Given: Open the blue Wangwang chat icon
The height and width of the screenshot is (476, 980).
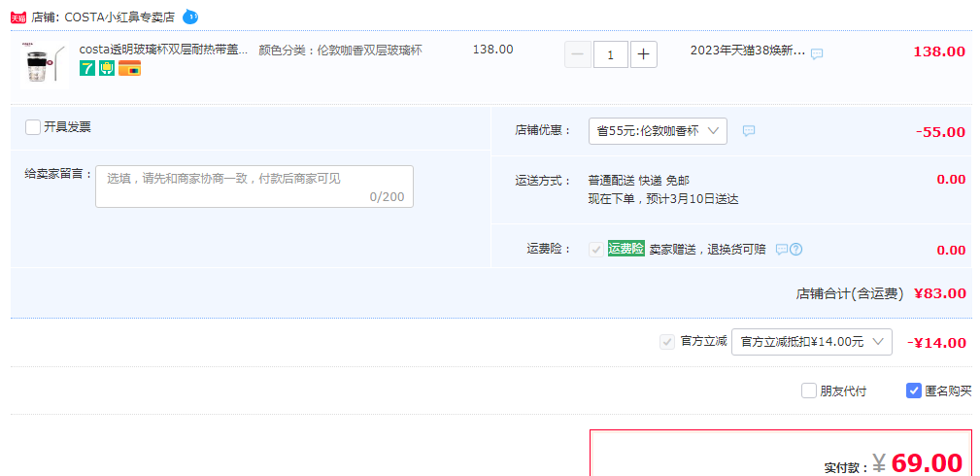Looking at the screenshot, I should point(190,17).
